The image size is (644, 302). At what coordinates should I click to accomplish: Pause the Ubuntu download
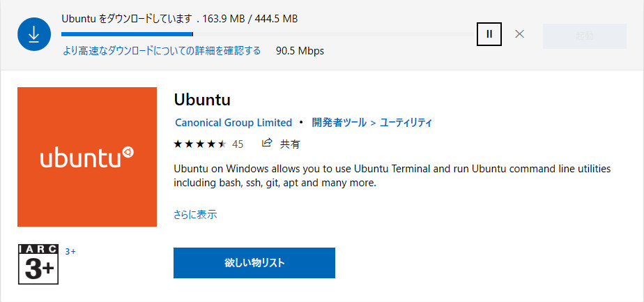point(489,34)
